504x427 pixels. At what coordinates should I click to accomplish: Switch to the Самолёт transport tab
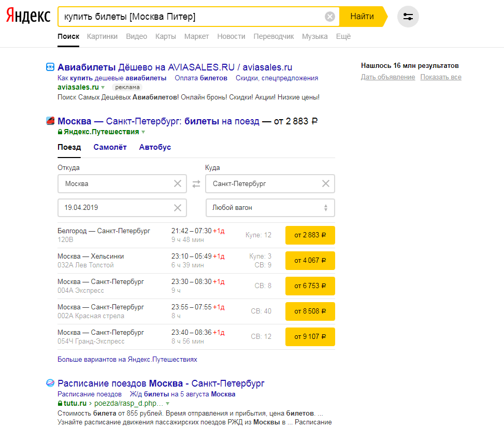coord(110,147)
